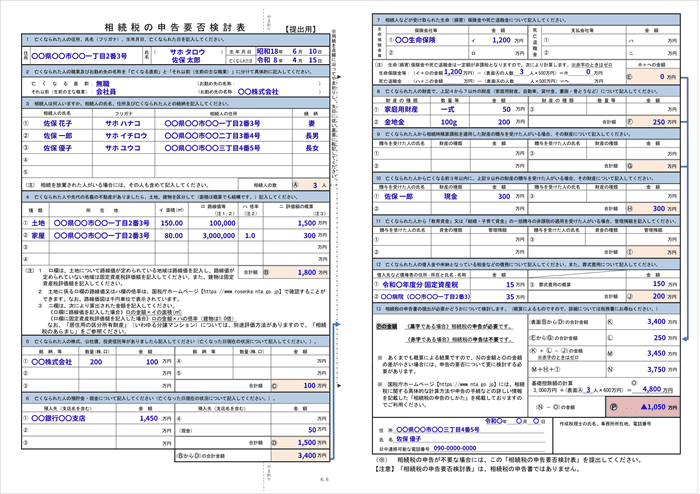Select the cash amount 50 万円 in section 6
The image size is (700, 494).
[x=317, y=430]
